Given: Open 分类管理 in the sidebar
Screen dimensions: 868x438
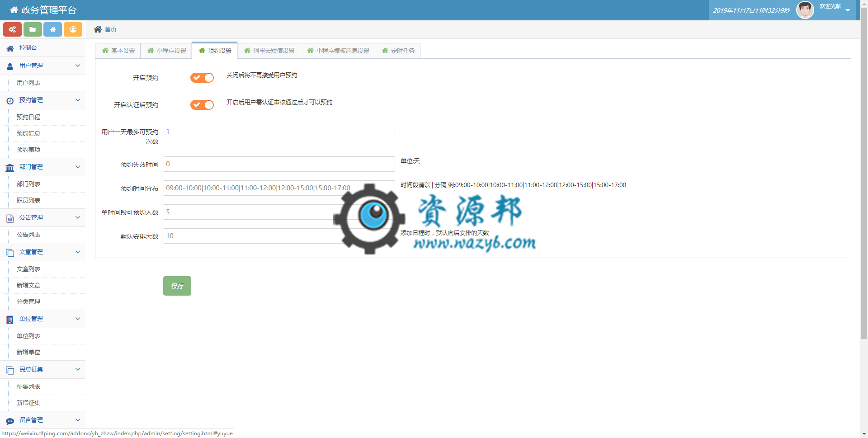Looking at the screenshot, I should tap(28, 301).
